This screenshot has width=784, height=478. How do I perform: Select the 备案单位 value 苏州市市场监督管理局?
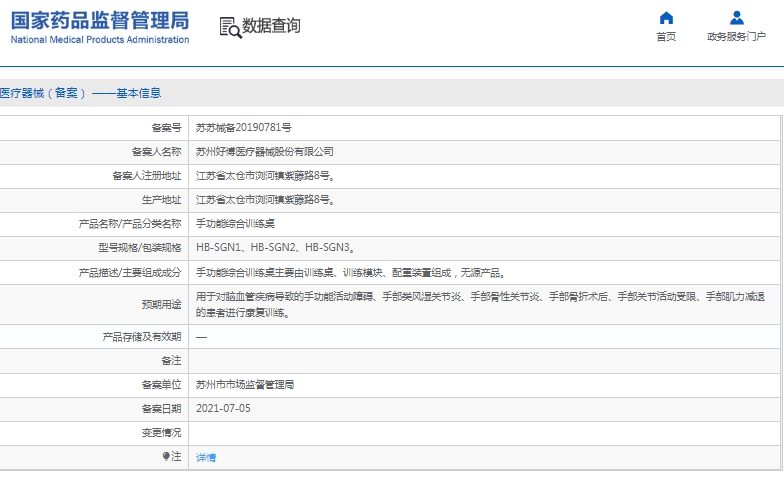point(244,384)
